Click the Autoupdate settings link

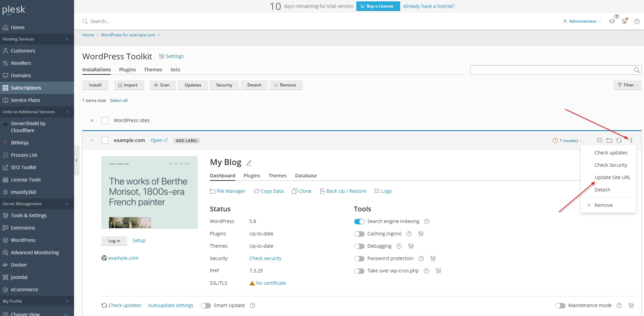[x=171, y=305]
